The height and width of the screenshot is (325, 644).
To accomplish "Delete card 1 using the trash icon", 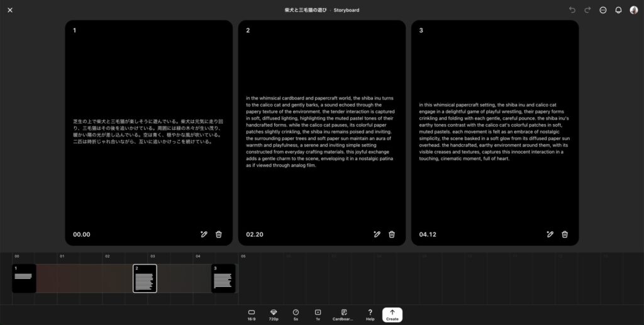I will (x=219, y=234).
